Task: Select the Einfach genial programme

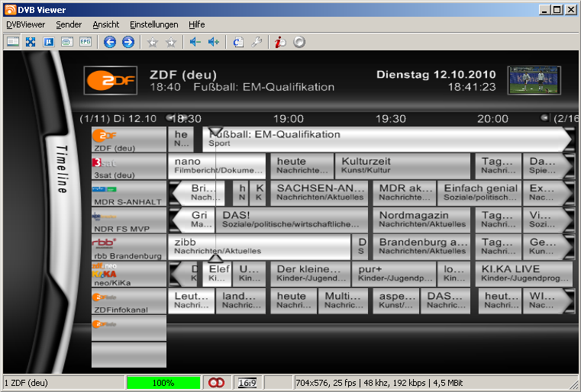Action: point(479,193)
